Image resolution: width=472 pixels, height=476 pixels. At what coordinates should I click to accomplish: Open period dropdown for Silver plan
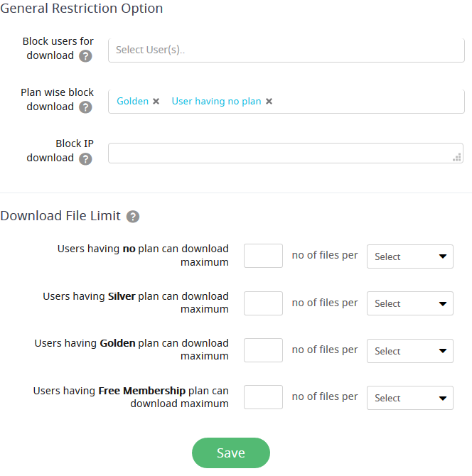click(x=409, y=303)
